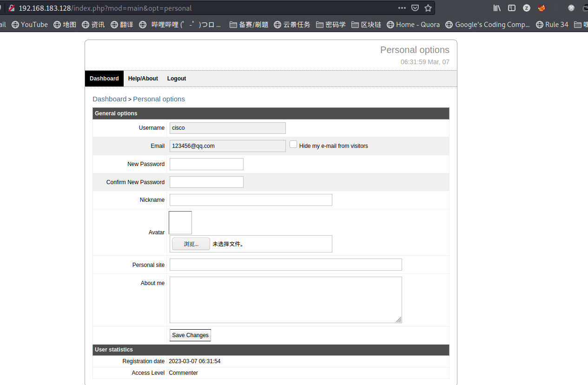
Task: Click the About me textarea resize handle
Action: [398, 319]
